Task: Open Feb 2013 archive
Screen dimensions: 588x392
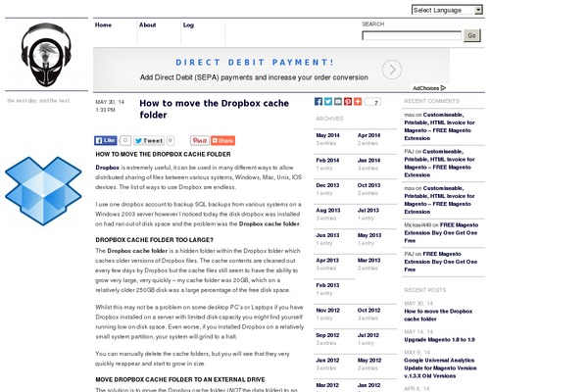Action: (x=327, y=285)
